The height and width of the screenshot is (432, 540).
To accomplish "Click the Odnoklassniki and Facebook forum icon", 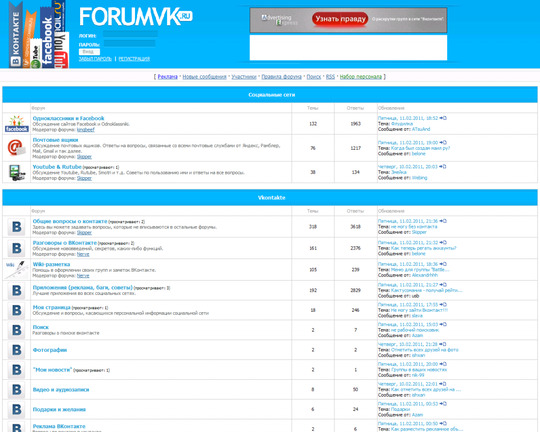I will pyautogui.click(x=17, y=124).
